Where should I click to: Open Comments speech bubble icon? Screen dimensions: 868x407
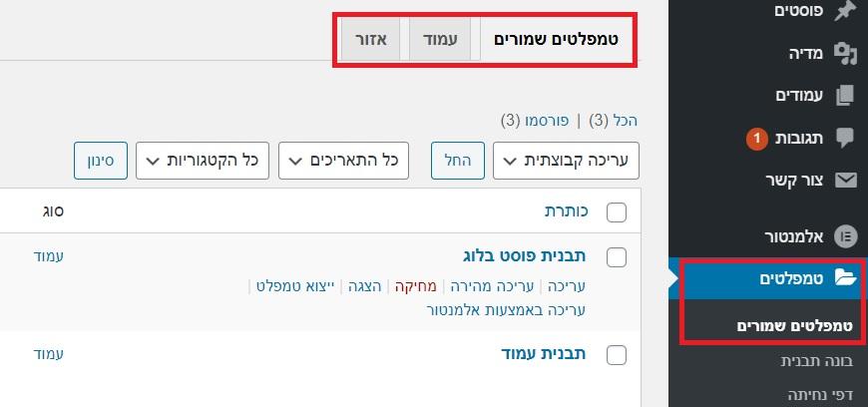tap(845, 138)
